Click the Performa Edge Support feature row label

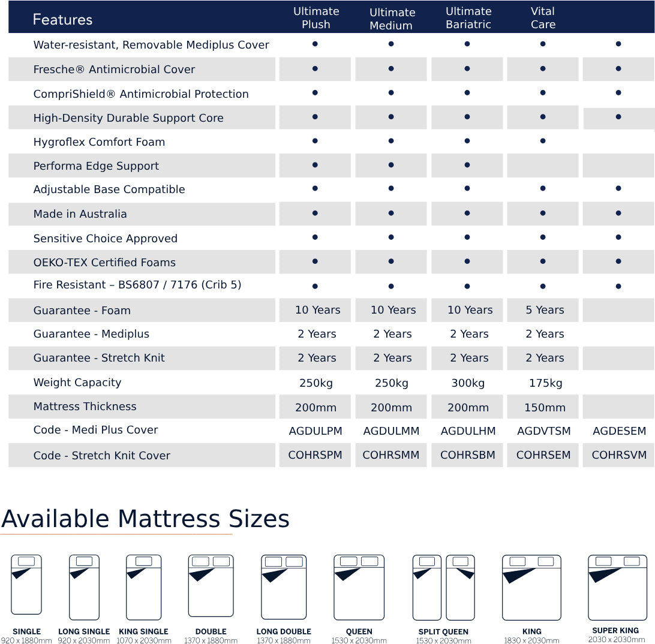tap(96, 166)
